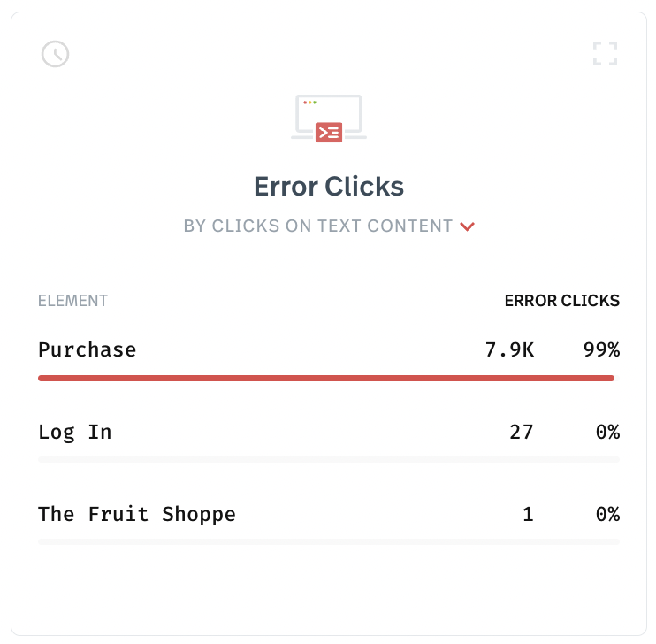Click the empty Log In progress bar
This screenshot has height=644, width=656.
pos(329,460)
